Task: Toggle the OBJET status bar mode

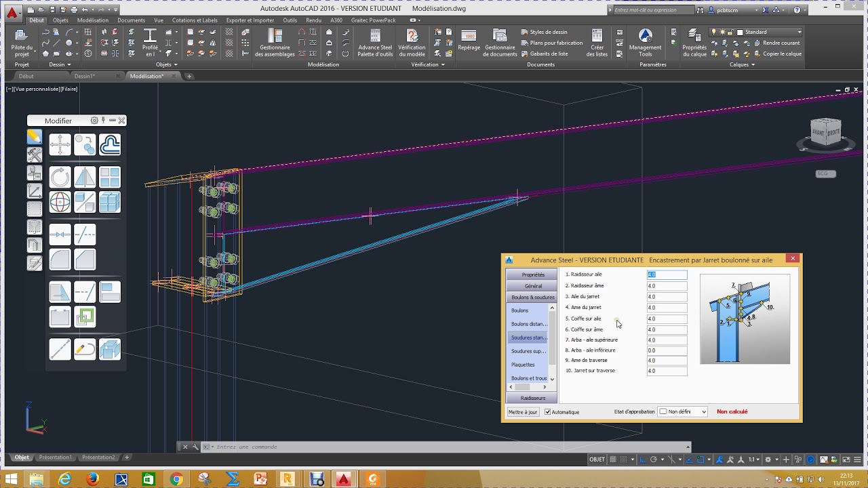Action: [597, 460]
